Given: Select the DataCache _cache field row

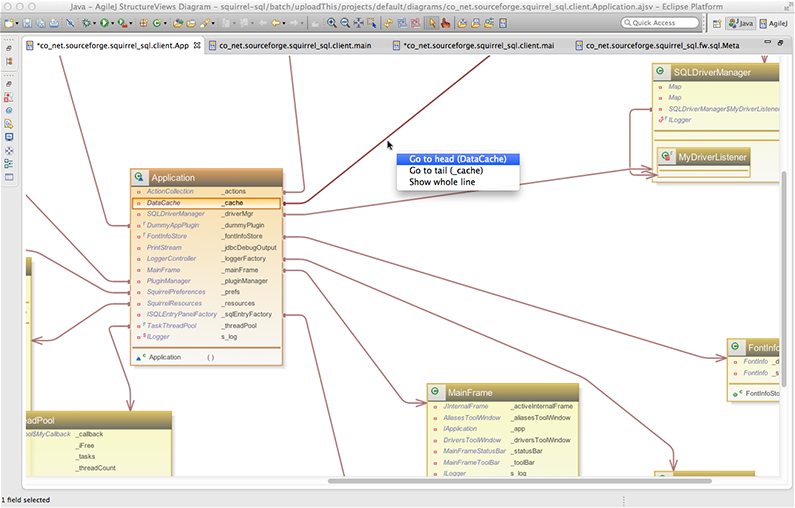Looking at the screenshot, I should (x=206, y=203).
